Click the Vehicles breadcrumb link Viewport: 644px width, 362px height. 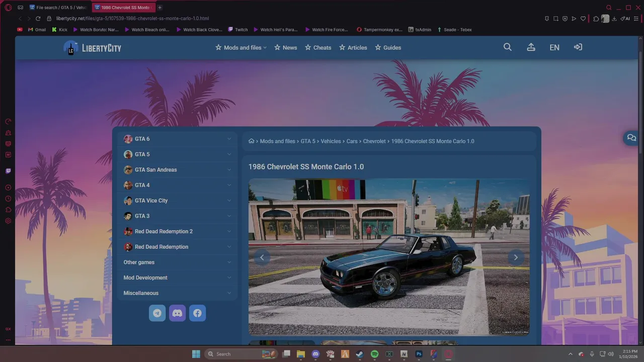[x=331, y=141]
